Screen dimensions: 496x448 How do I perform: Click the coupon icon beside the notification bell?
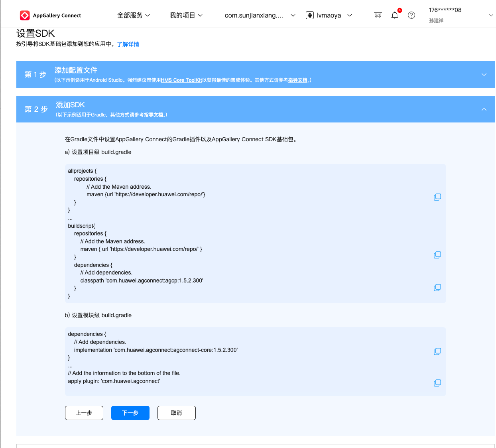coord(378,15)
